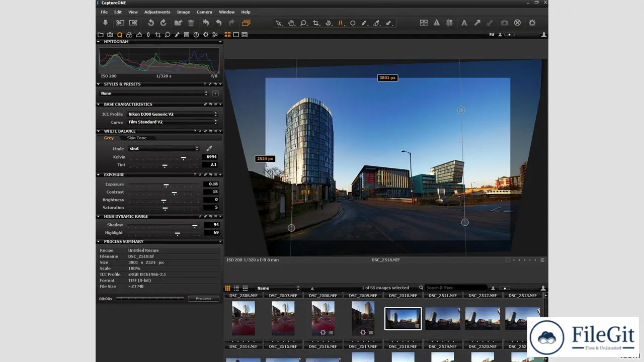Collapse the Exposure panel
The image size is (644, 362).
point(99,174)
